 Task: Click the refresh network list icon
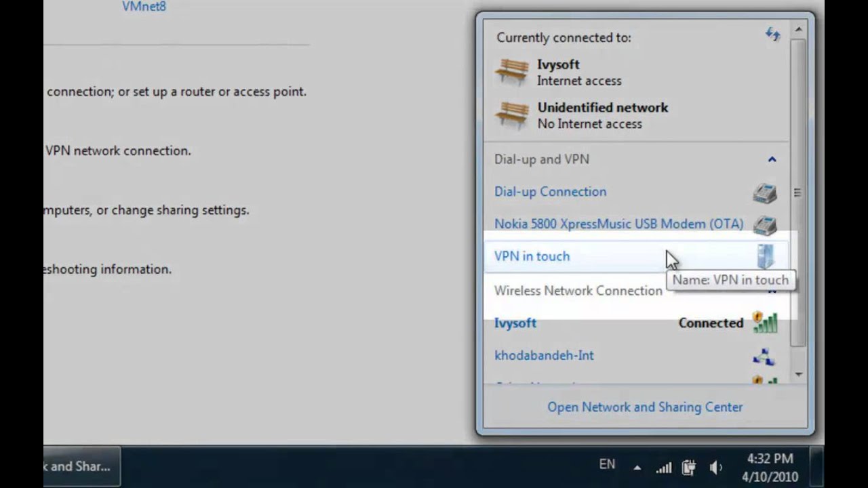(x=772, y=35)
